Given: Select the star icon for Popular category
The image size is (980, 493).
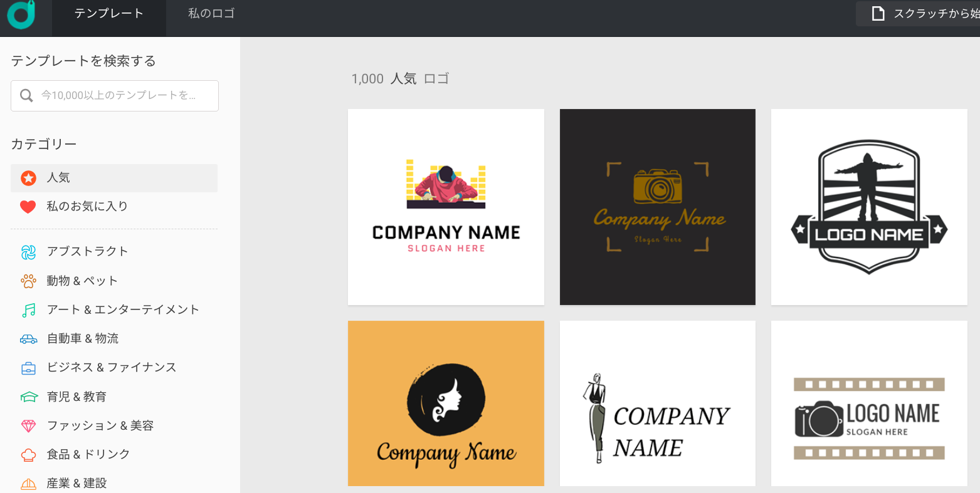Looking at the screenshot, I should pos(28,178).
